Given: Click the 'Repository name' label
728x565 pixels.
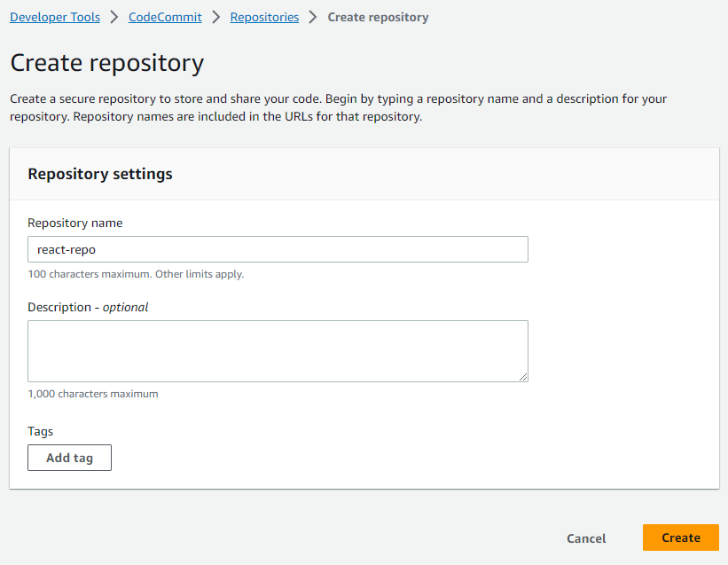Looking at the screenshot, I should (74, 223).
